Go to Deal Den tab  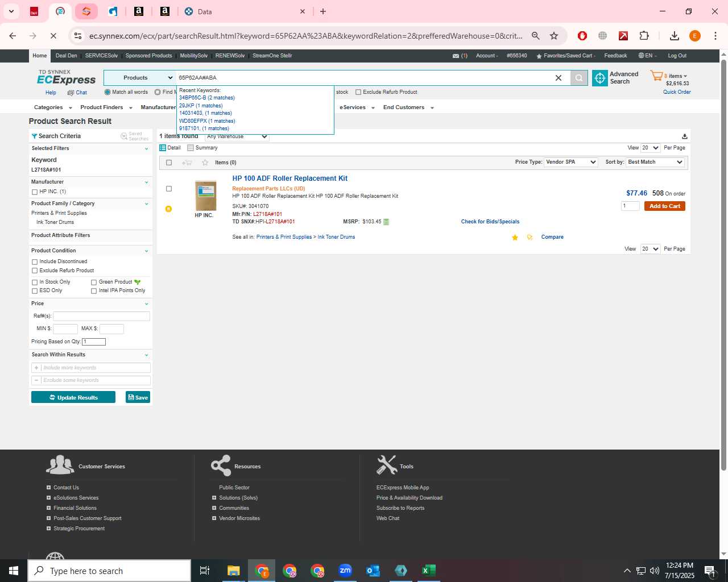pyautogui.click(x=67, y=56)
